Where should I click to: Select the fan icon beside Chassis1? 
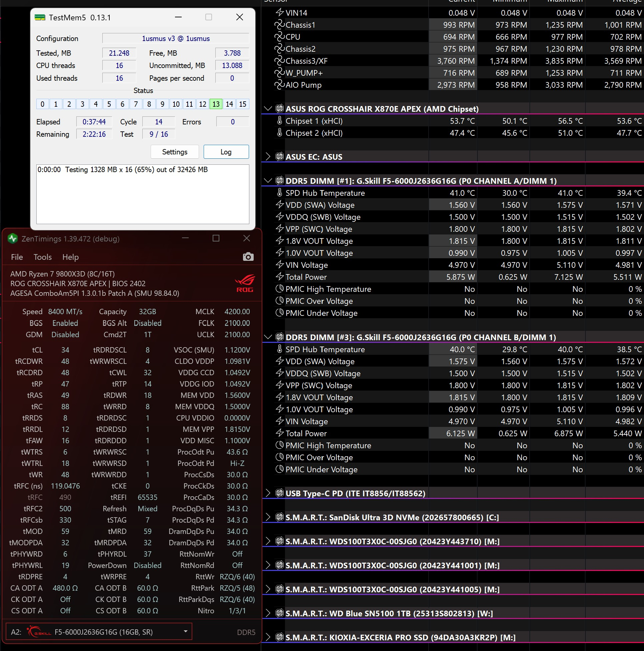(x=279, y=25)
